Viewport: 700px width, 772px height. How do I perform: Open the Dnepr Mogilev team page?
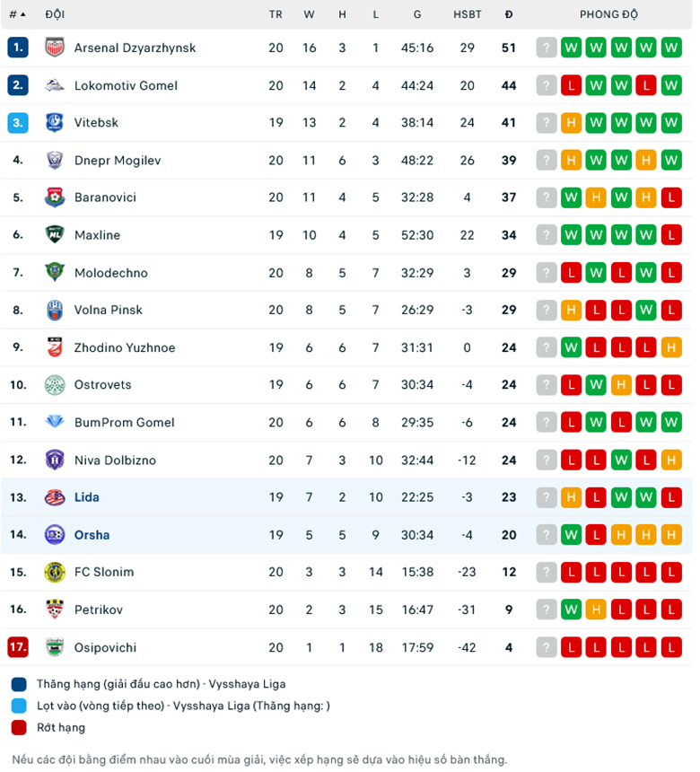117,161
